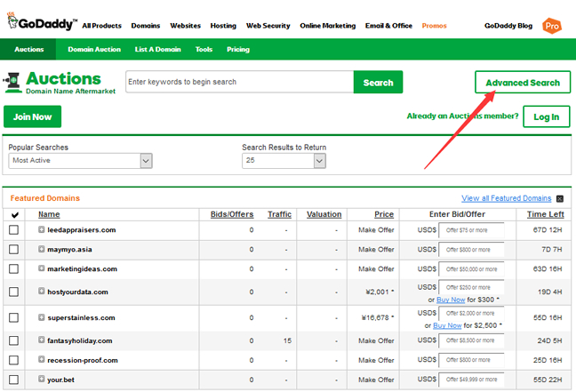
Task: Open the Promos menu item
Action: click(x=434, y=26)
